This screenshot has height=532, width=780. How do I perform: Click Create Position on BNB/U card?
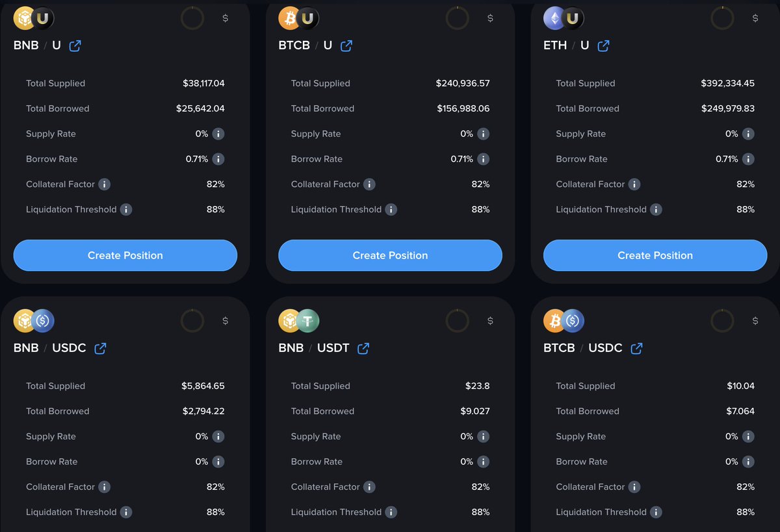click(x=125, y=255)
